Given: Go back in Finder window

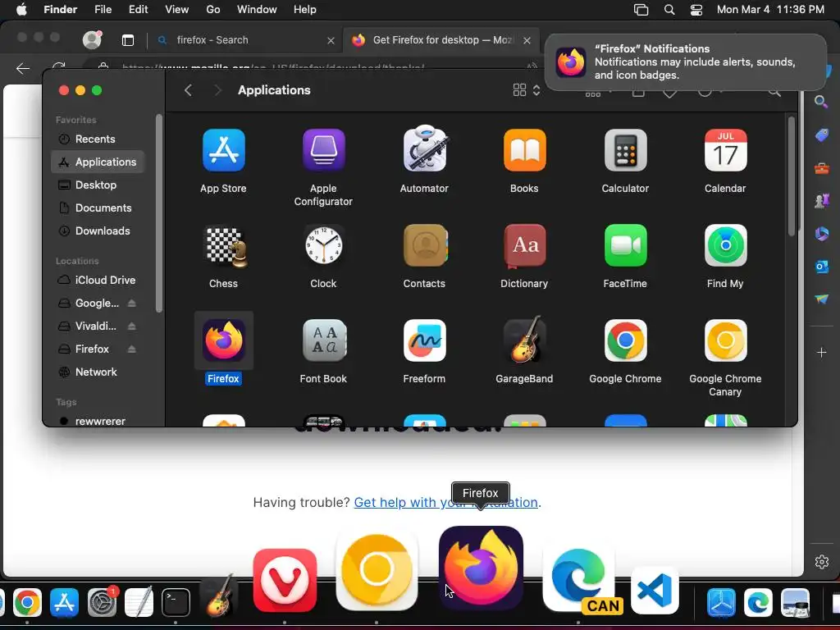Looking at the screenshot, I should [188, 90].
